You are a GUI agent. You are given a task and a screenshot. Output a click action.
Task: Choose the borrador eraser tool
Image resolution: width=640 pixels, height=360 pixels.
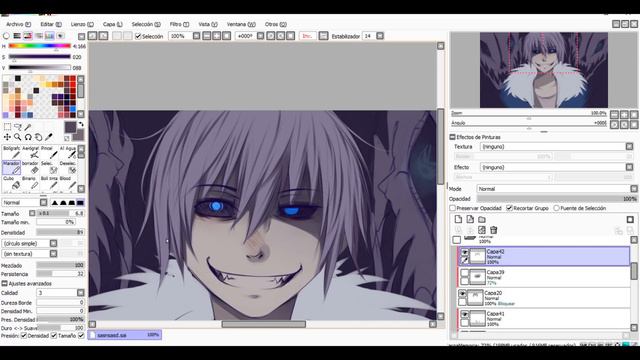(31, 168)
